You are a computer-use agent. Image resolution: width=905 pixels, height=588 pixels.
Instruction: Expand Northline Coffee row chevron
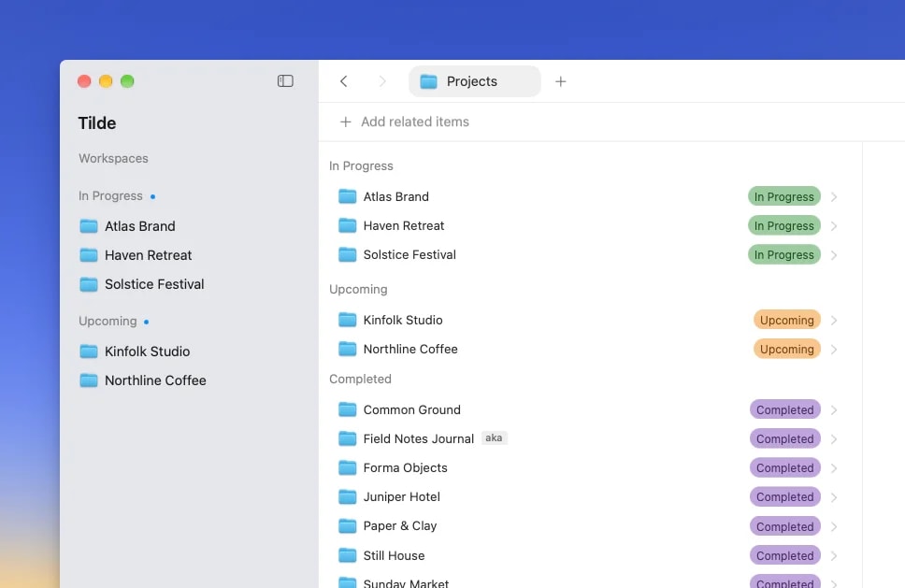(x=834, y=349)
